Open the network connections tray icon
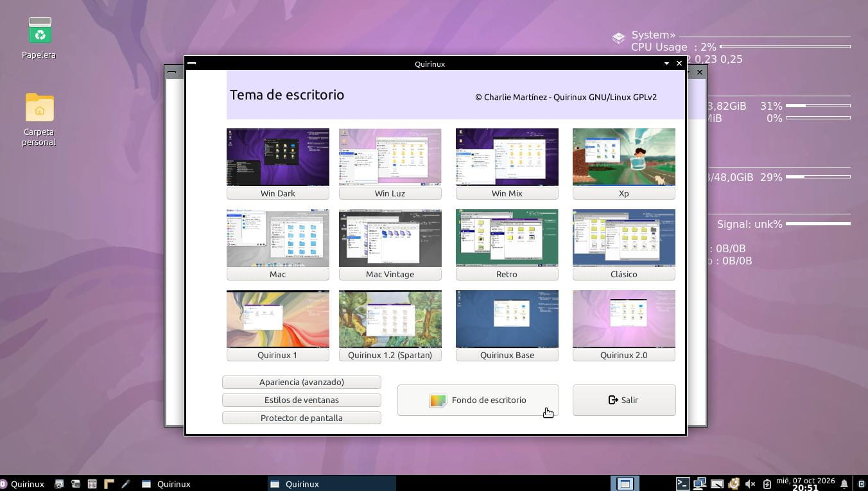Image resolution: width=868 pixels, height=491 pixels. (700, 484)
